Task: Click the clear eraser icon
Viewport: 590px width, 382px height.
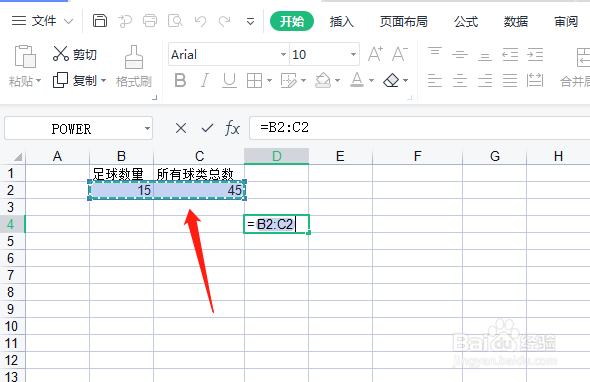Action: point(391,80)
